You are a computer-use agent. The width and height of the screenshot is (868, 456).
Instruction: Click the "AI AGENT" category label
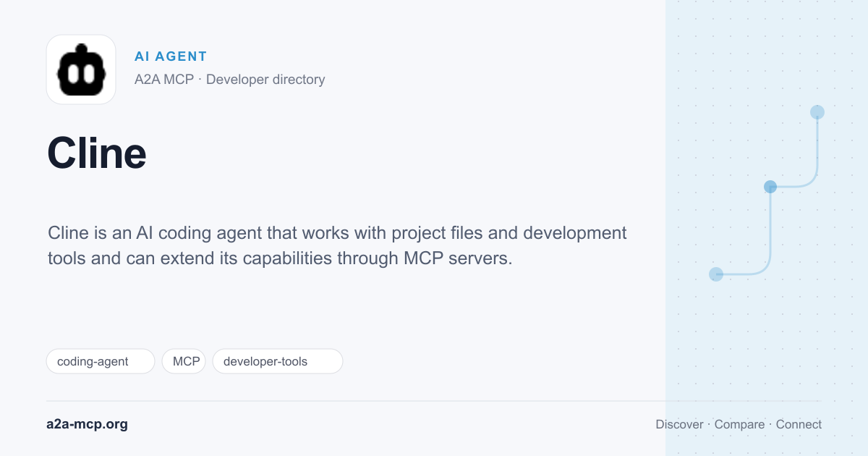point(171,56)
